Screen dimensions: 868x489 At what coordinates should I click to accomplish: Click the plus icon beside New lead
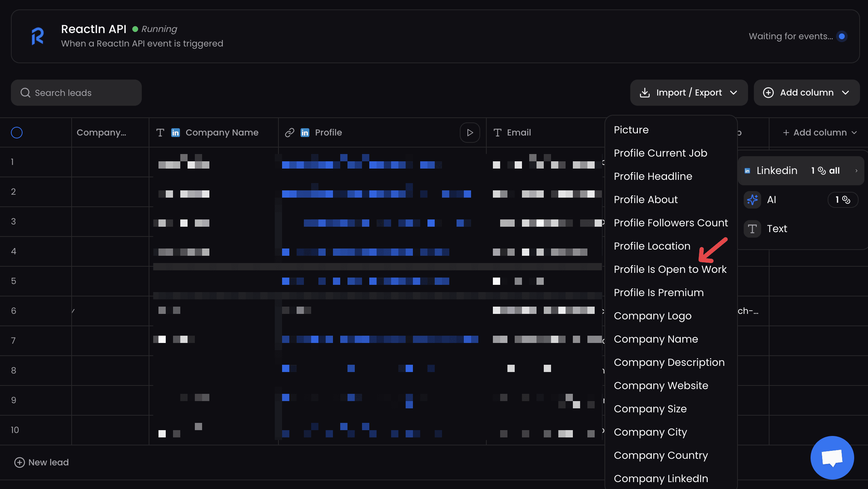click(x=19, y=462)
